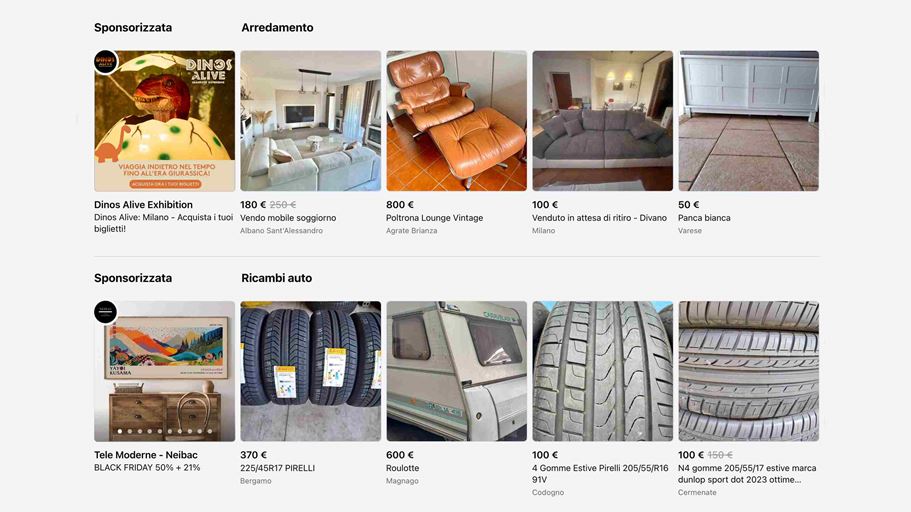
Task: Click the Dinos Alive Exhibition title link
Action: pos(144,205)
